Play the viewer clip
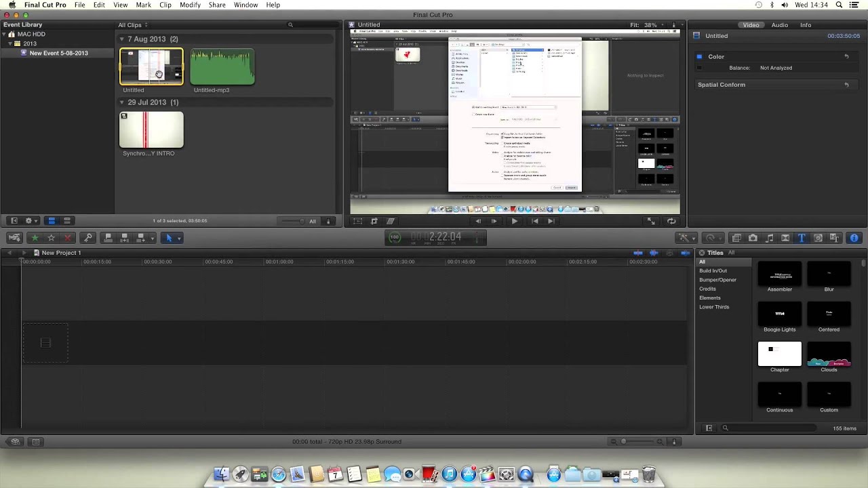This screenshot has width=868, height=488. point(514,221)
